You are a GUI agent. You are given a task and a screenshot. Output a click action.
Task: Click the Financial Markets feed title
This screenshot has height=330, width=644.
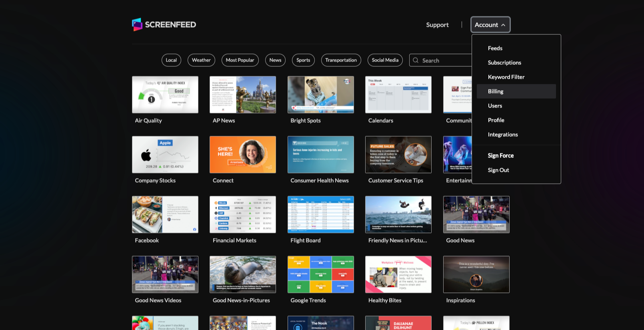tap(234, 241)
